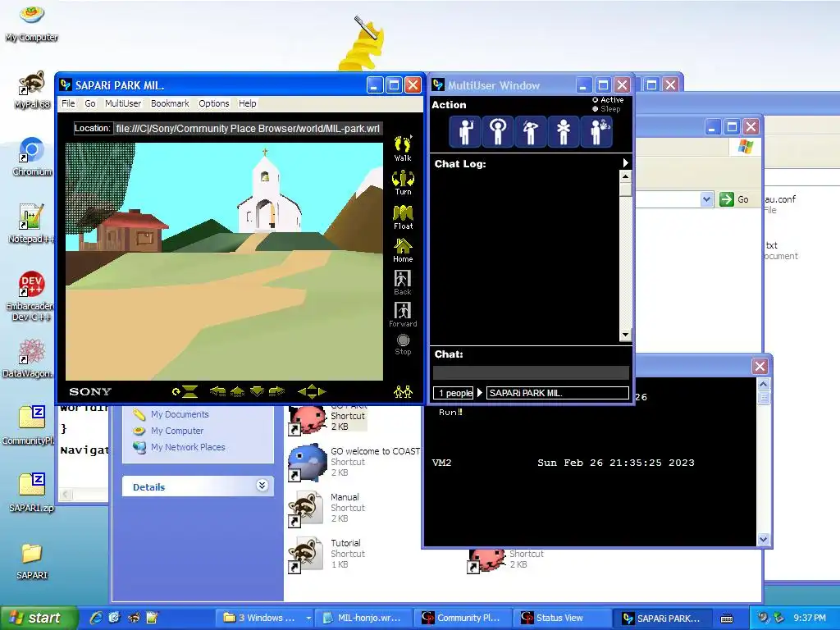The width and height of the screenshot is (840, 630).
Task: Click the Internet Explorer quick launch icon
Action: pyautogui.click(x=96, y=618)
